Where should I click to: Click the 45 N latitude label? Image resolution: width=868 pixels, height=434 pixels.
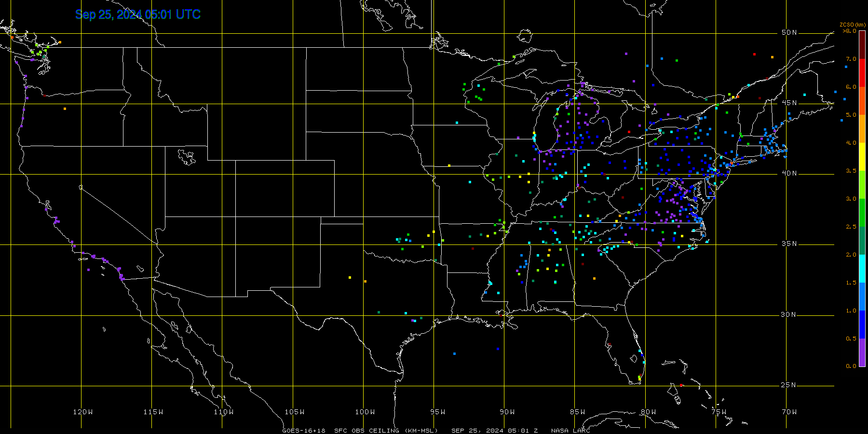[x=789, y=103]
